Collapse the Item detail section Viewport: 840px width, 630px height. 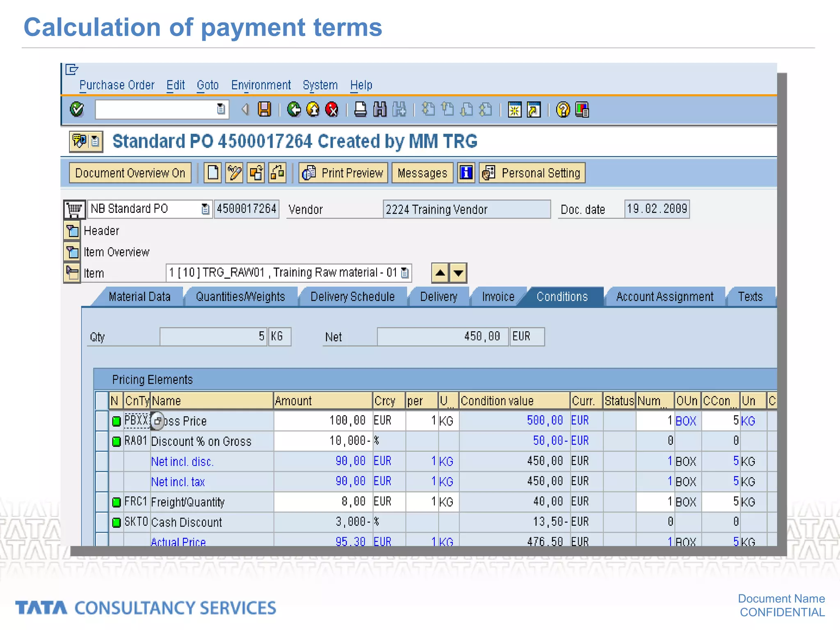coord(72,273)
